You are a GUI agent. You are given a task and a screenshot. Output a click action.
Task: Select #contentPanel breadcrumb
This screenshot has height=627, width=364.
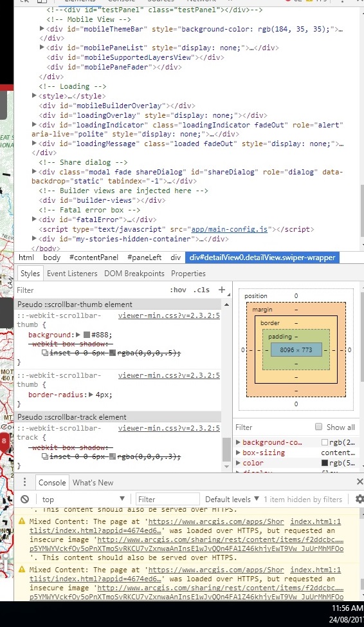(x=93, y=257)
